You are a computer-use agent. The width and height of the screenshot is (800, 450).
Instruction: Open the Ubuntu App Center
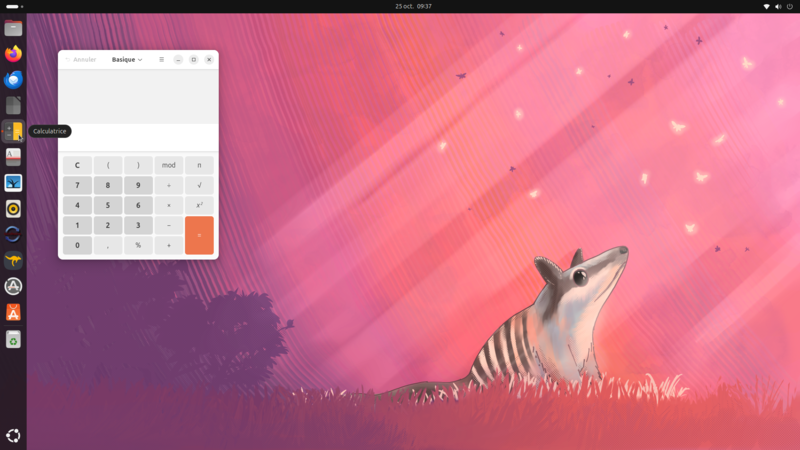pos(13,312)
